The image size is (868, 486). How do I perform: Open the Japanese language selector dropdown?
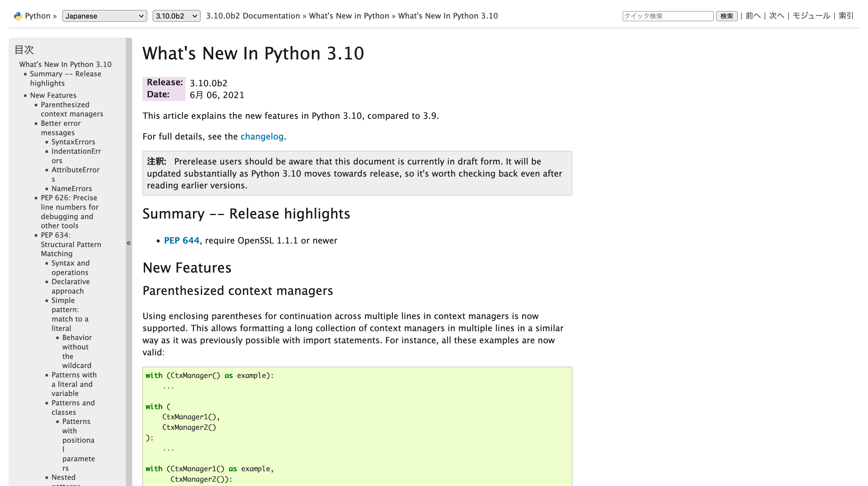click(x=105, y=16)
